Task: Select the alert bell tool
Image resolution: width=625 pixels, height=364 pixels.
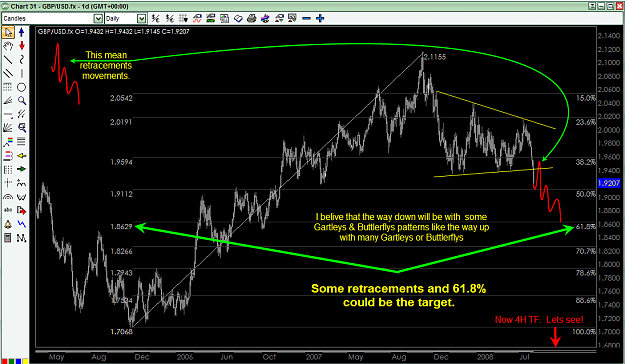Action: pyautogui.click(x=8, y=224)
